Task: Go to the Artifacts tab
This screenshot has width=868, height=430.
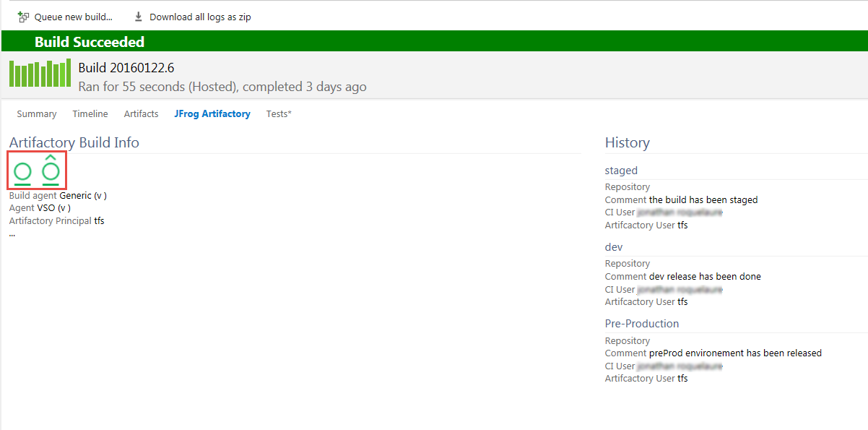Action: [141, 113]
